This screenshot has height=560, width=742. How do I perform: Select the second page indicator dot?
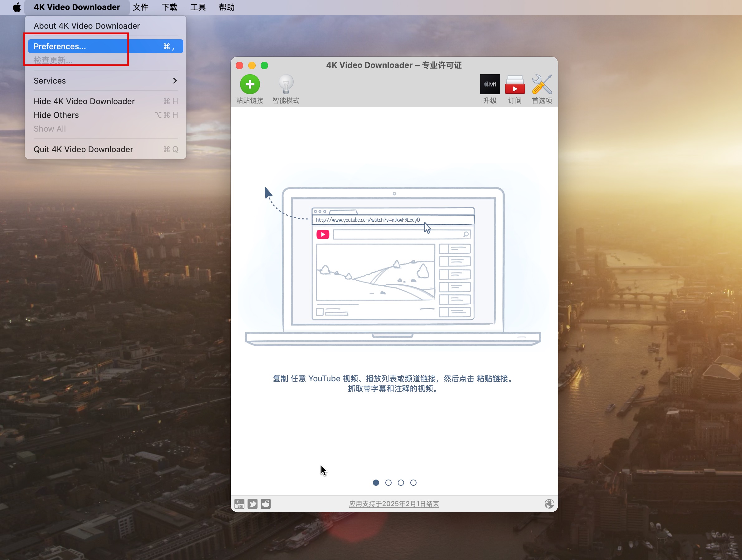pos(388,482)
